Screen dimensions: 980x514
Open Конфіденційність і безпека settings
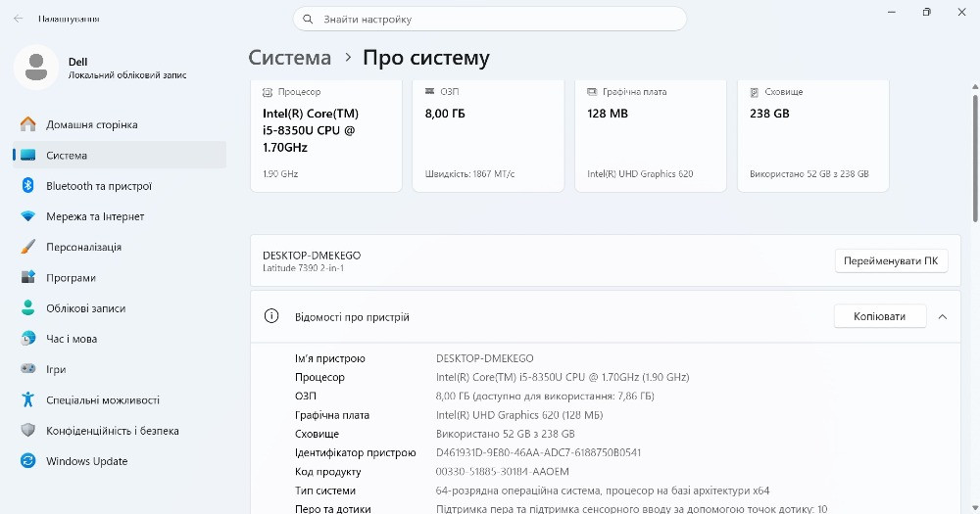tap(120, 431)
